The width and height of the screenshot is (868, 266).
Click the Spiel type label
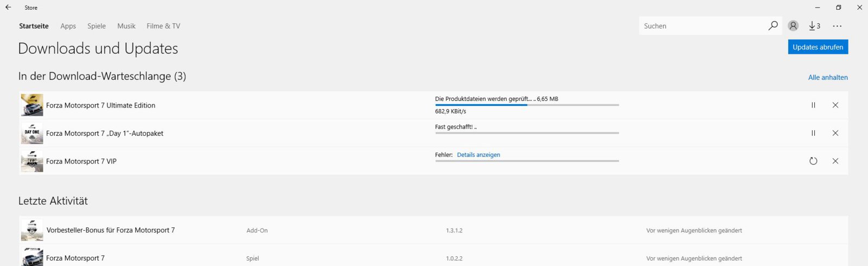[x=253, y=258]
